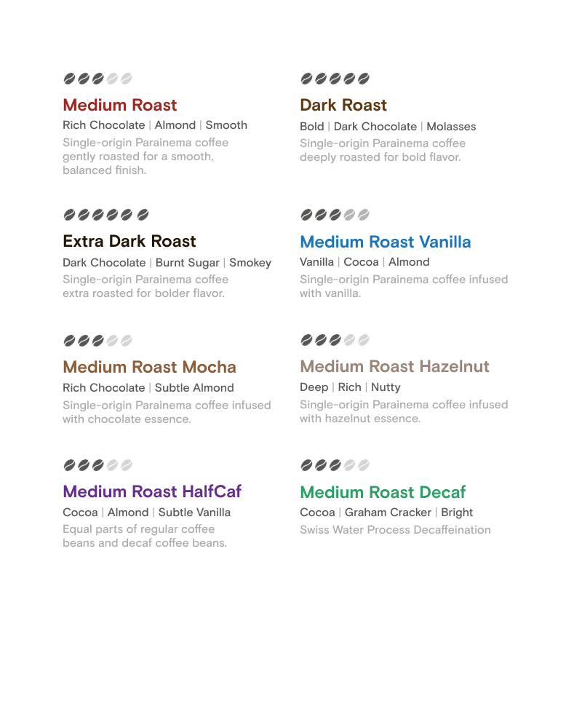
Task: Click the Graham Cracker flavor note
Action: 388,513
